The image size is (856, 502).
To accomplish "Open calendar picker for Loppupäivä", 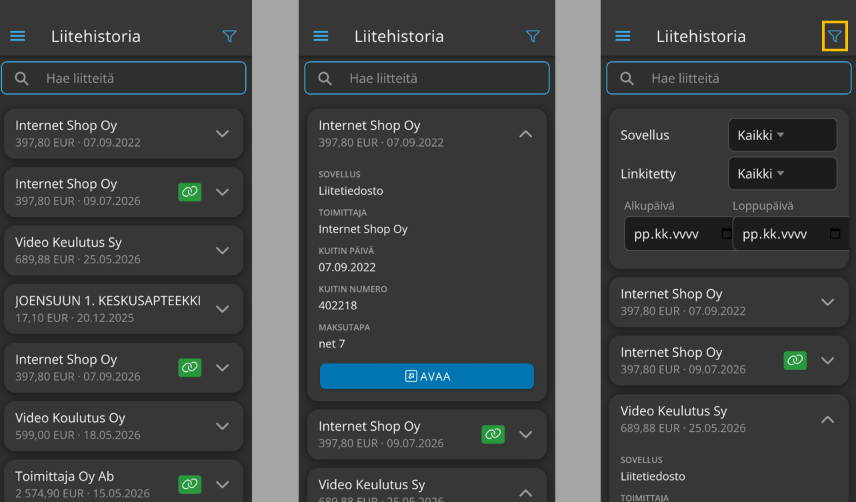I will click(x=835, y=234).
